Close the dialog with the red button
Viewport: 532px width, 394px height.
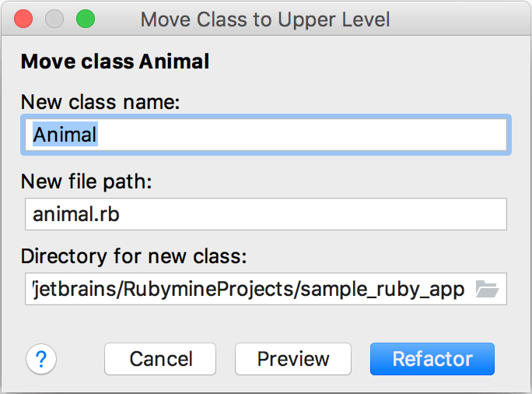(x=24, y=19)
